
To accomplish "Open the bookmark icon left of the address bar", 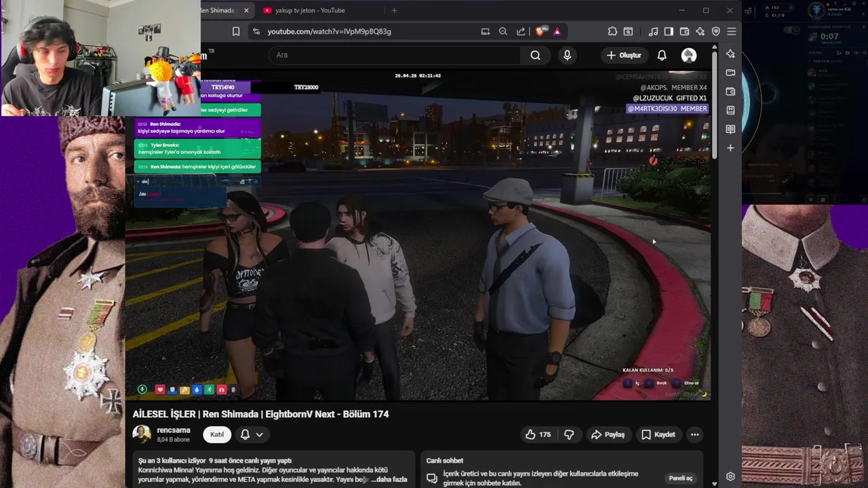I will (236, 31).
